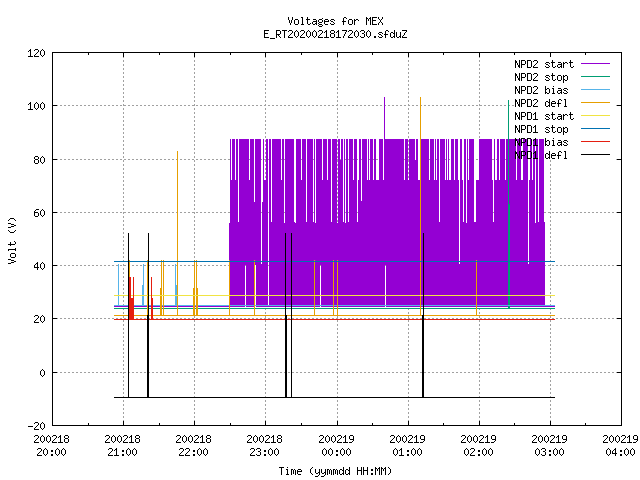Click the 20 y-axis tick label

coord(39,320)
